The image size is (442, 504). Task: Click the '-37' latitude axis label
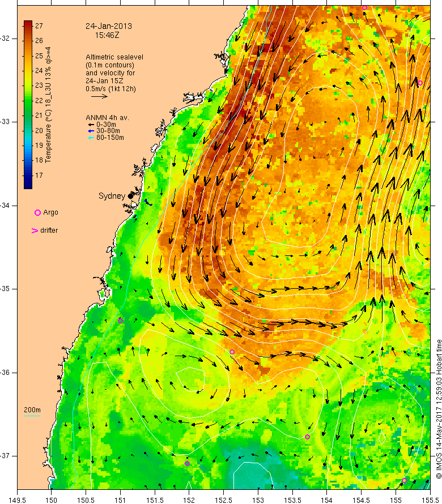click(x=5, y=456)
